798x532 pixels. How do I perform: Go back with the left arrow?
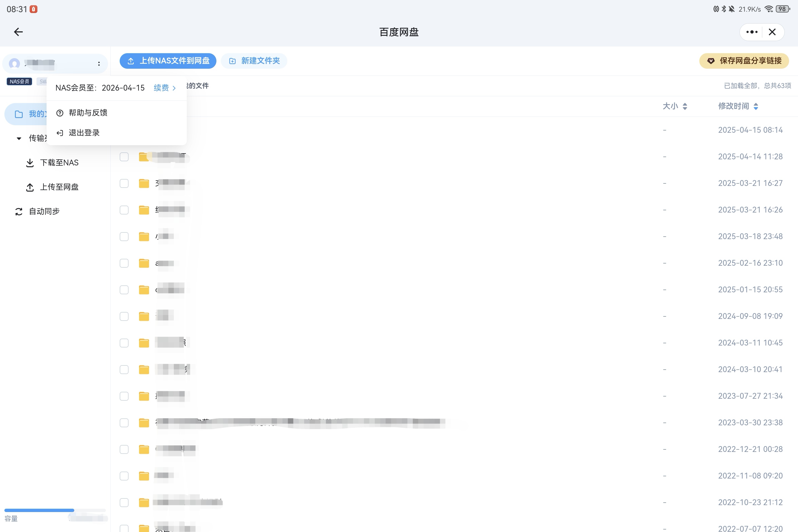pos(18,32)
